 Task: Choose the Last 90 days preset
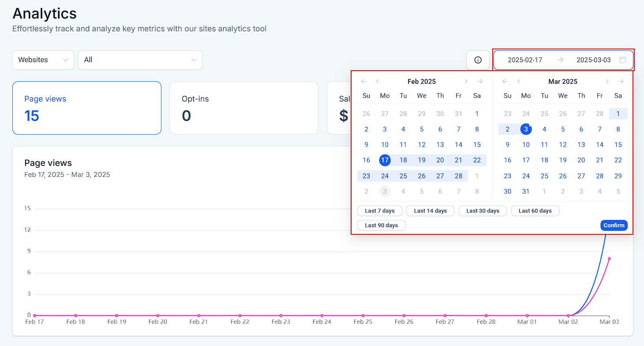pyautogui.click(x=381, y=226)
